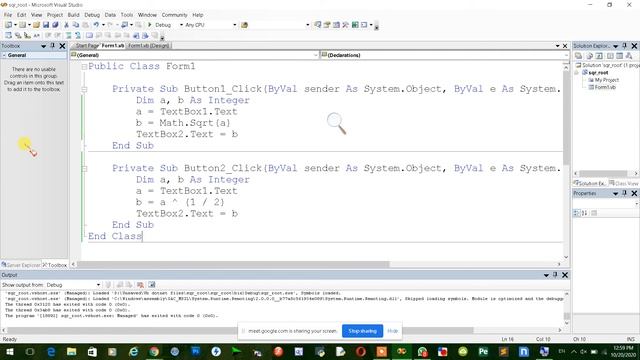Image resolution: width=640 pixels, height=360 pixels.
Task: Click the Object Browser toolbar icon
Action: coord(336,25)
